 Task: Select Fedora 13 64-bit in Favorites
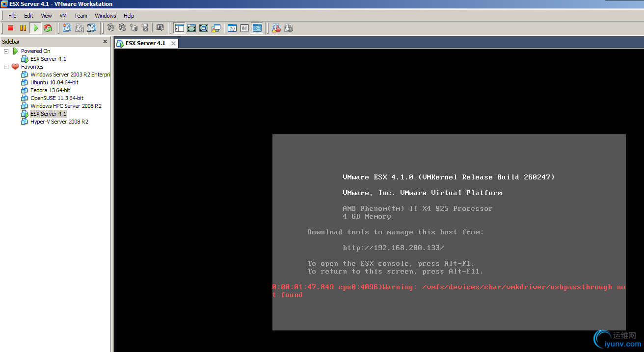click(x=50, y=90)
